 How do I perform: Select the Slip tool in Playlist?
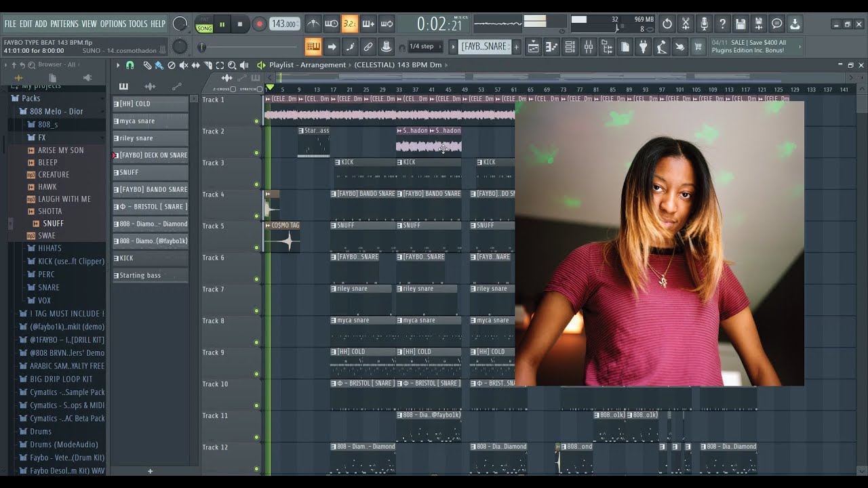pyautogui.click(x=195, y=65)
